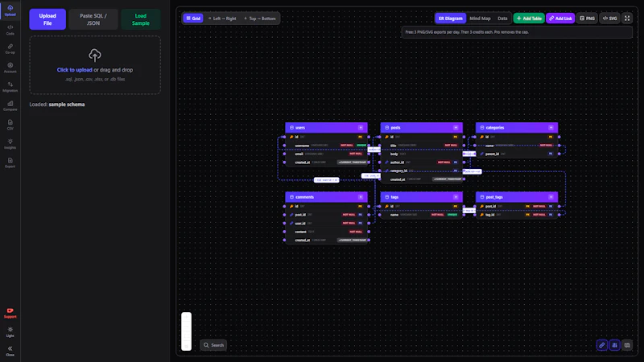Select the Paste SQL / JSON tab

pyautogui.click(x=93, y=19)
